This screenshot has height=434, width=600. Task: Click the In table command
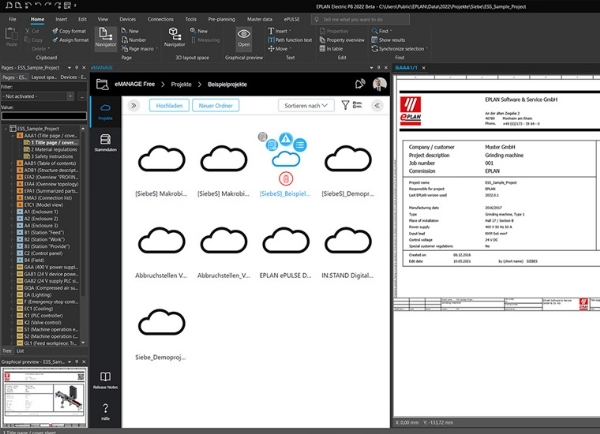(x=331, y=49)
